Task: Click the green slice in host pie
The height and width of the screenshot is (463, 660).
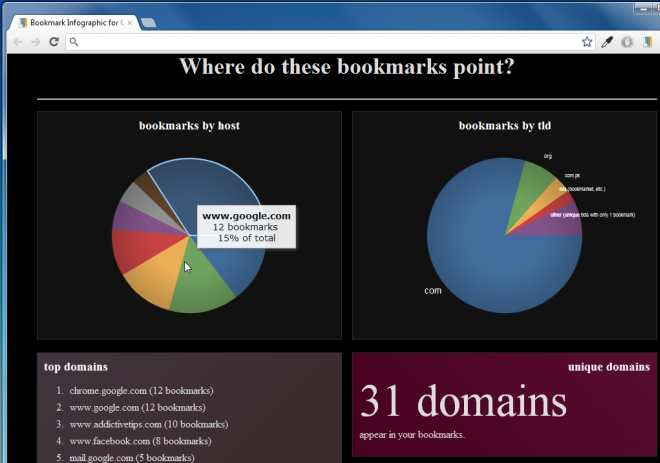Action: pyautogui.click(x=200, y=282)
